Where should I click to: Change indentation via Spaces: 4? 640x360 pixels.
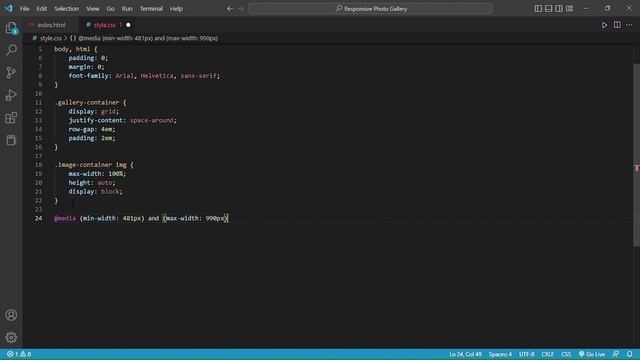500,354
